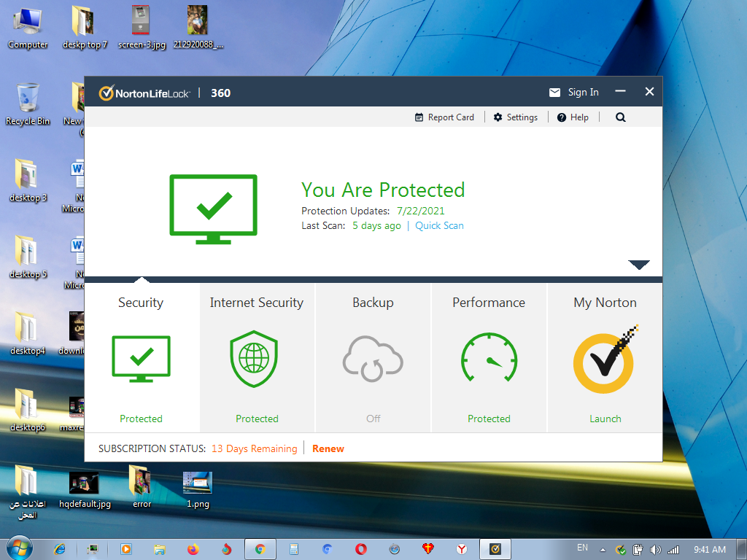Select the Recycle Bin desktop icon
This screenshot has width=747, height=560.
pyautogui.click(x=28, y=104)
